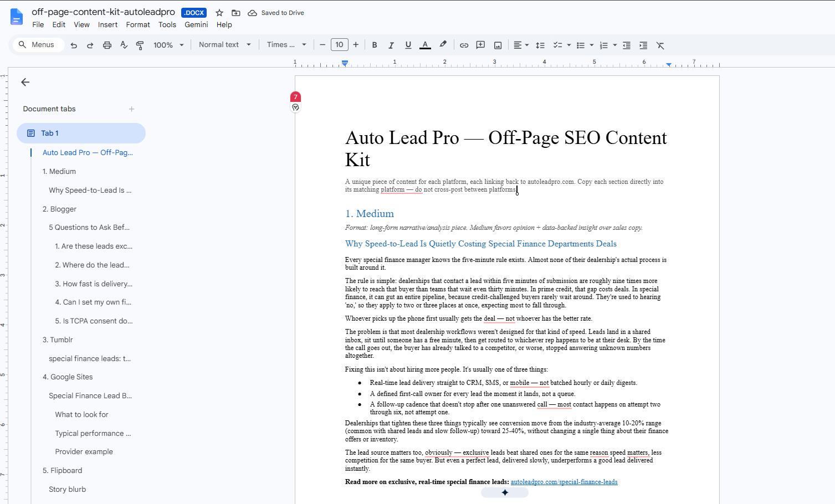Go to 'What to look for' outline item
This screenshot has width=835, height=504.
(x=81, y=414)
